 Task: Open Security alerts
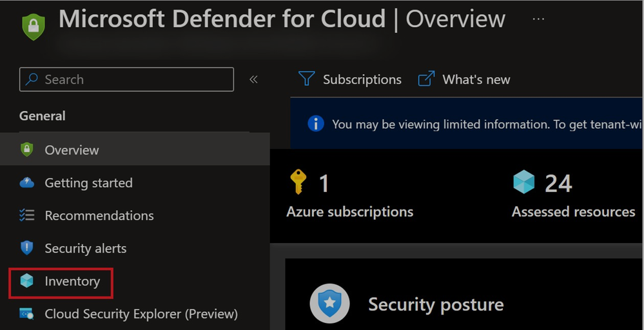tap(86, 248)
